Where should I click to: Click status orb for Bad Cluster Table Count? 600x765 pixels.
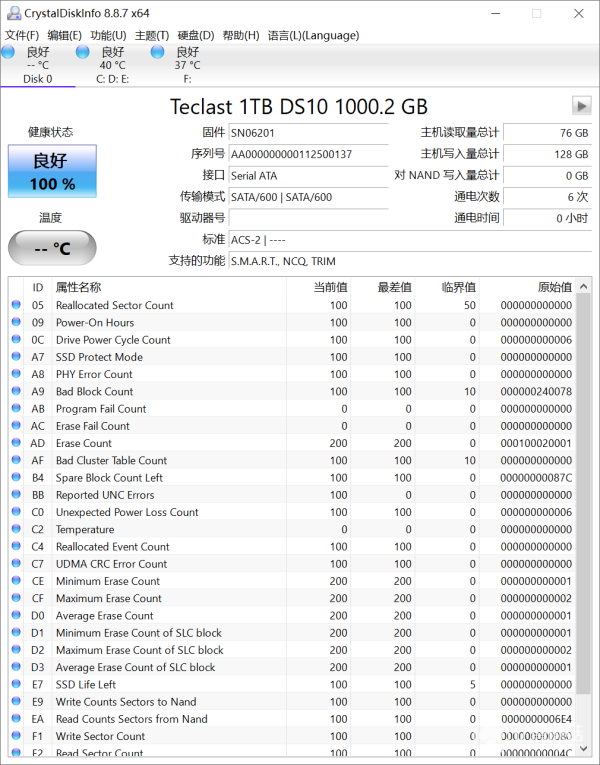tap(16, 460)
